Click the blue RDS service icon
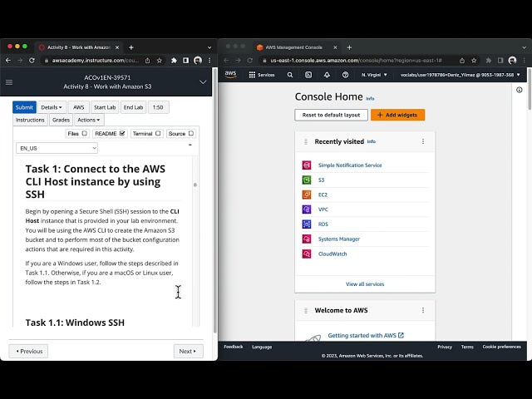Viewport: 532px width, 399px height. click(307, 224)
